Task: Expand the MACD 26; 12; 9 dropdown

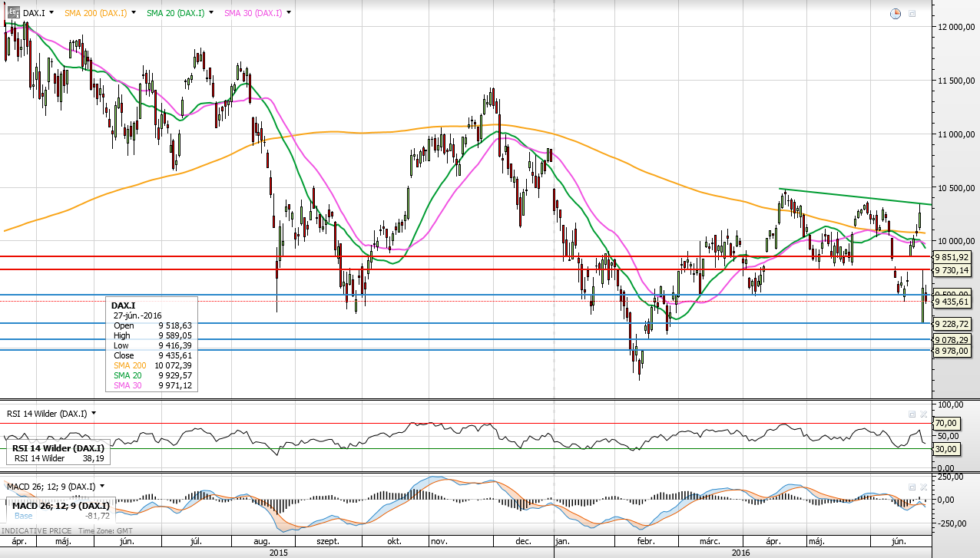Action: [102, 487]
